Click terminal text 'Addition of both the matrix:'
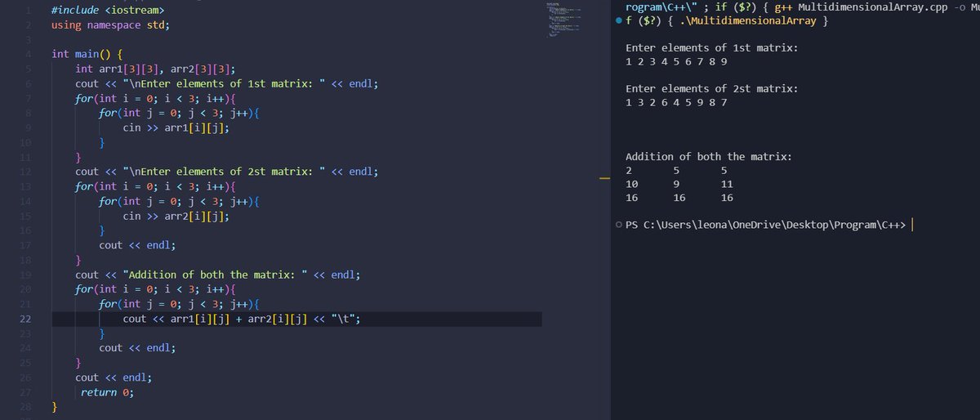The height and width of the screenshot is (420, 980). (708, 157)
